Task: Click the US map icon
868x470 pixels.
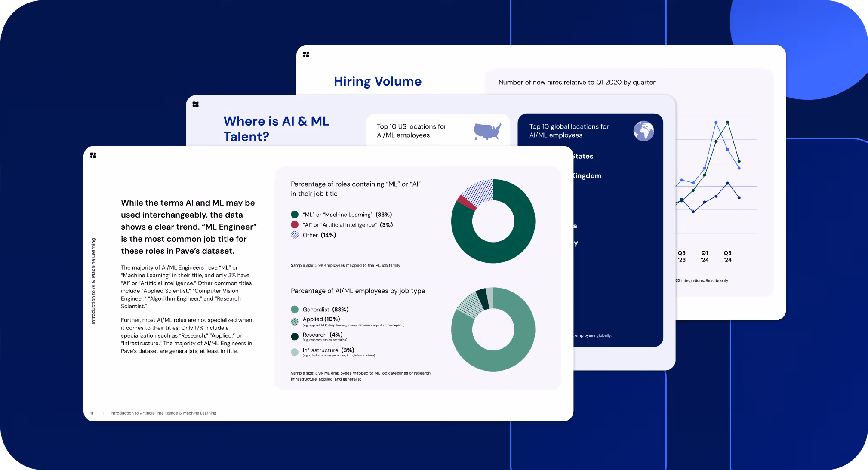Action: coord(487,131)
